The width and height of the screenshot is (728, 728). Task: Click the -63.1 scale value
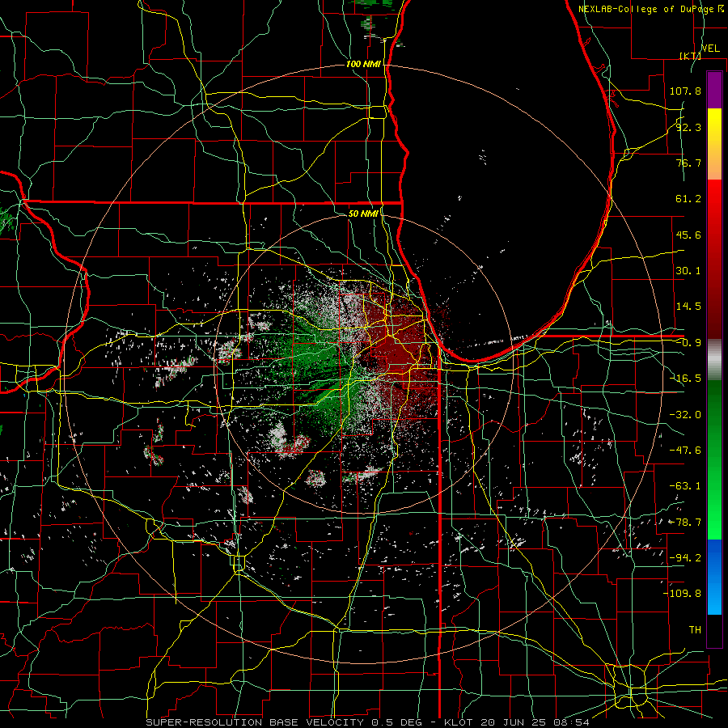coord(685,486)
